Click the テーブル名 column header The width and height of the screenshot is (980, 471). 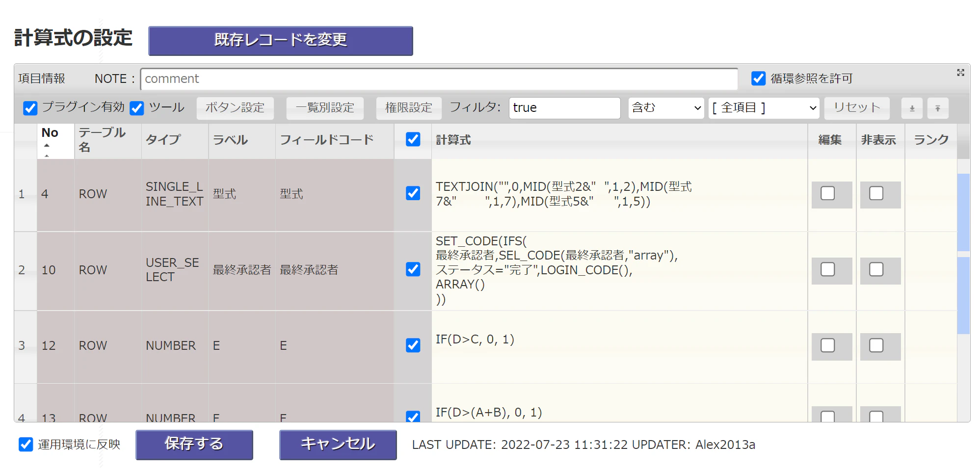pos(108,140)
